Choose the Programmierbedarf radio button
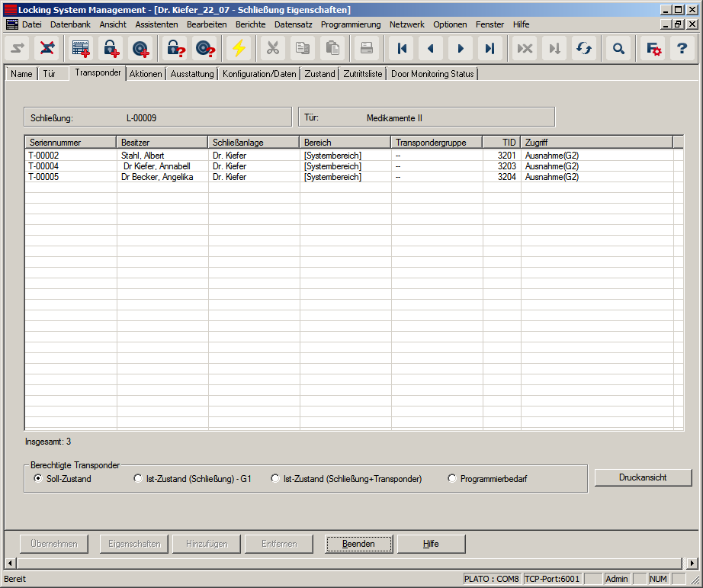The height and width of the screenshot is (588, 703). 452,479
